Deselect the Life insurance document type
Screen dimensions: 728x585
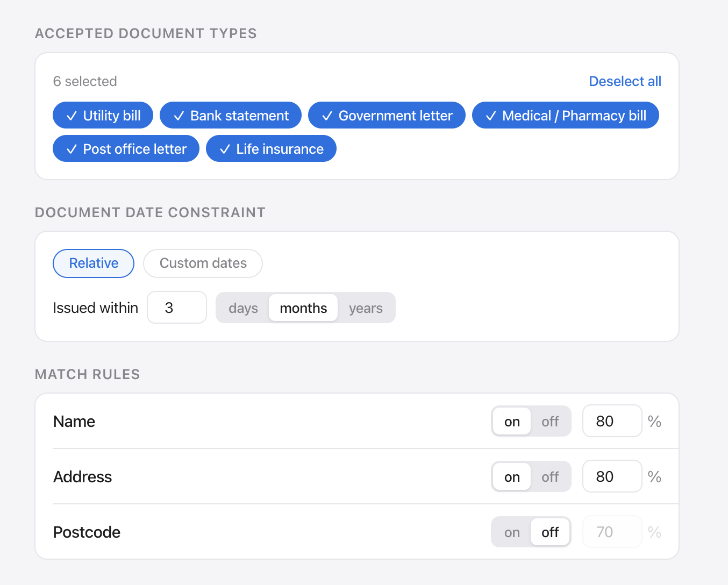tap(271, 148)
